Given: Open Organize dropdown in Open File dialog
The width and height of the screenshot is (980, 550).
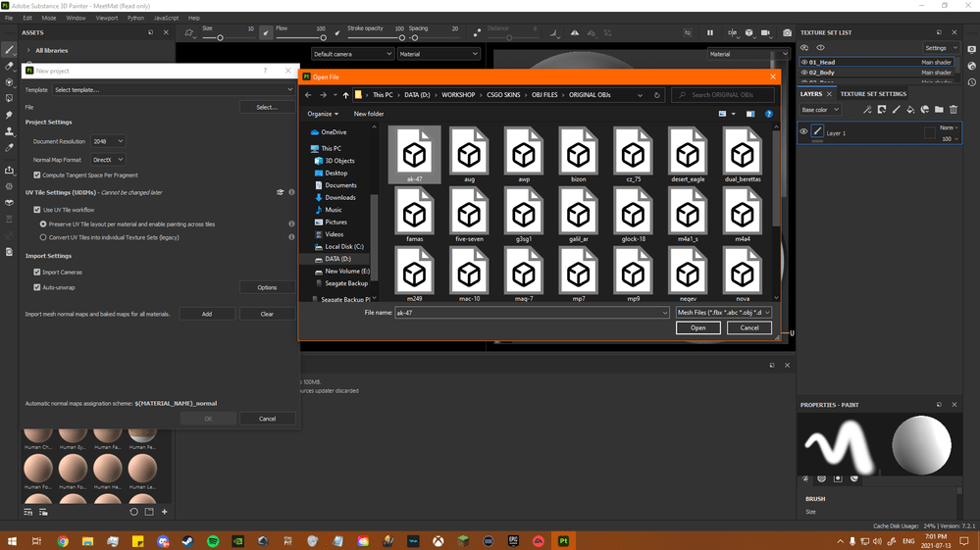Looking at the screenshot, I should [323, 114].
